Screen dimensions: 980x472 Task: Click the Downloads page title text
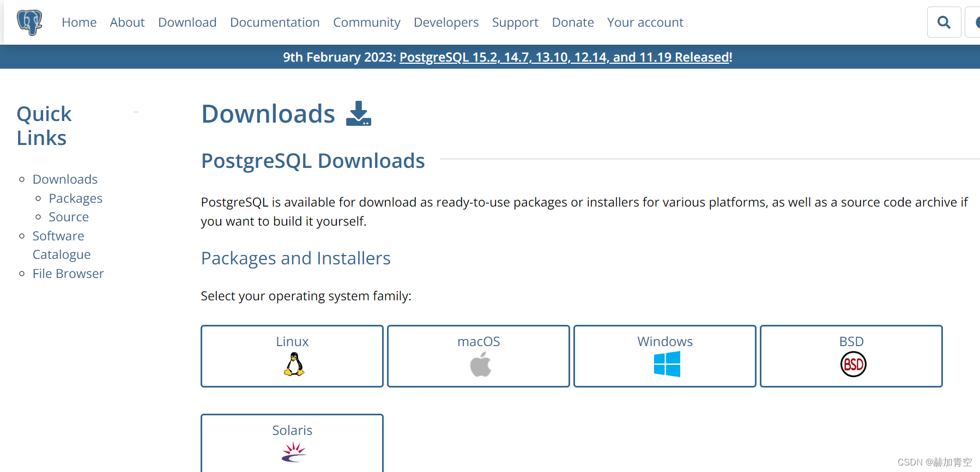pyautogui.click(x=268, y=114)
